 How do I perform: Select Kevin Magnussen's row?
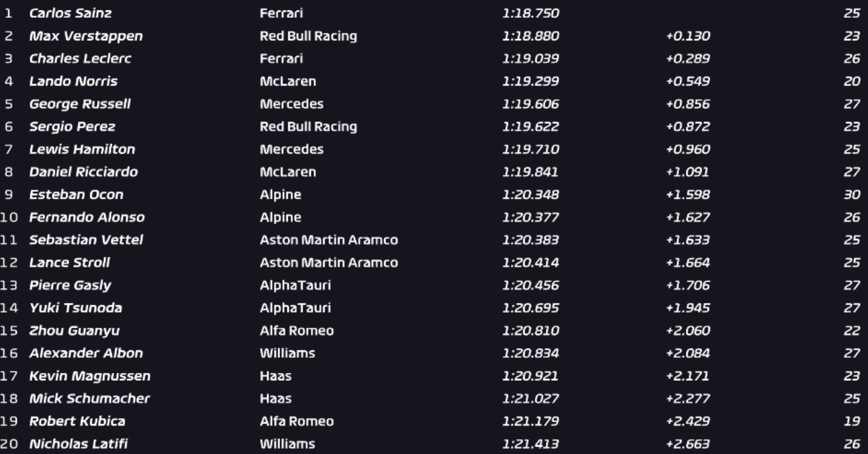(x=434, y=376)
